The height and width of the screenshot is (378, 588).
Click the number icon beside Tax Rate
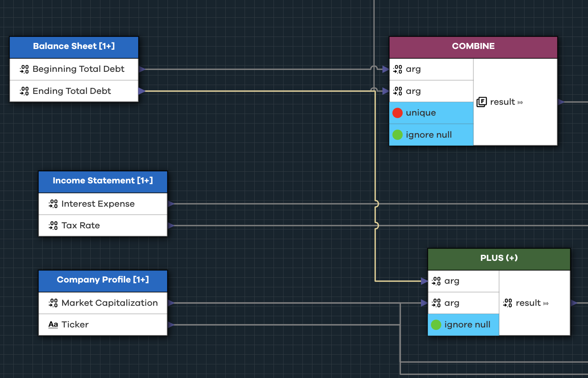pyautogui.click(x=53, y=226)
